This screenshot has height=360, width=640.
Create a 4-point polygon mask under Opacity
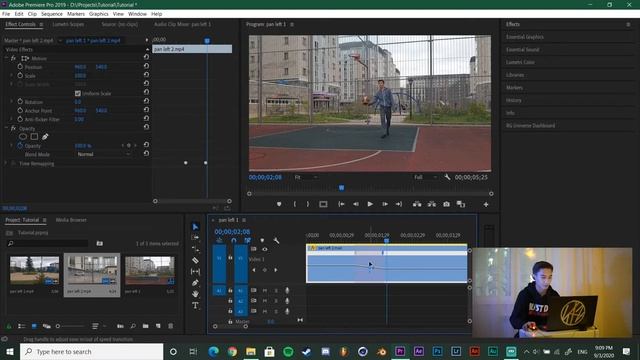tap(34, 137)
